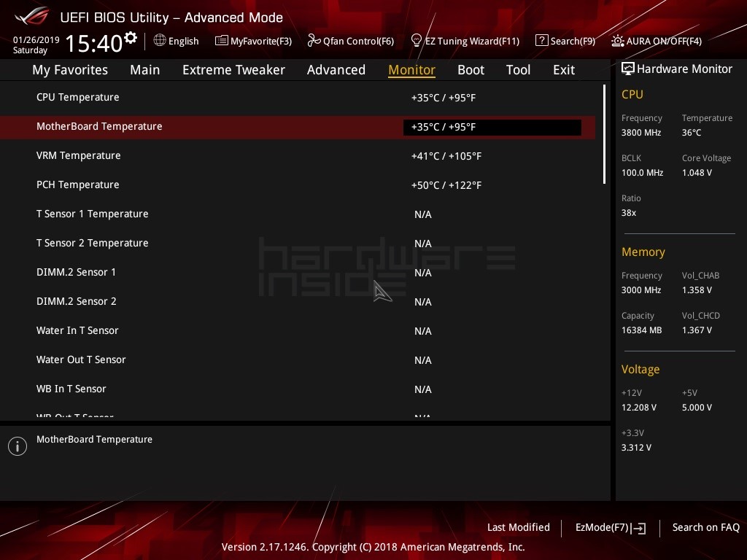
Task: Select the CPU Temperature row
Action: 298,98
